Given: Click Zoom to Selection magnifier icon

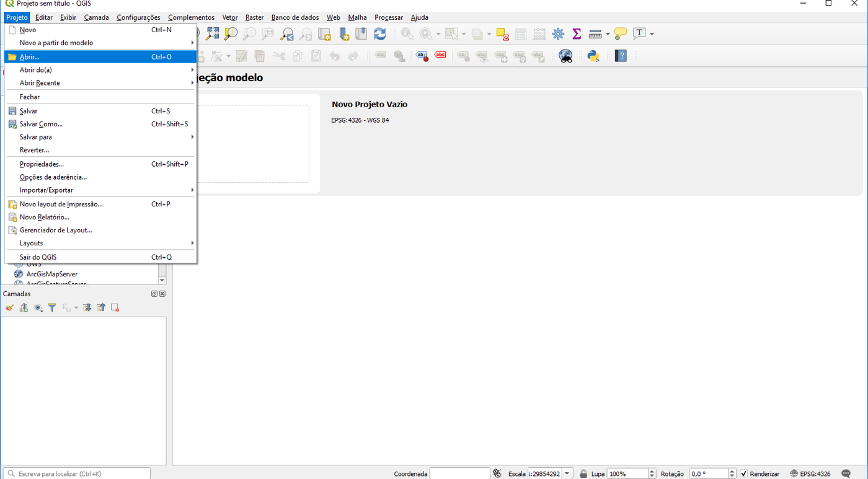Looking at the screenshot, I should point(231,33).
